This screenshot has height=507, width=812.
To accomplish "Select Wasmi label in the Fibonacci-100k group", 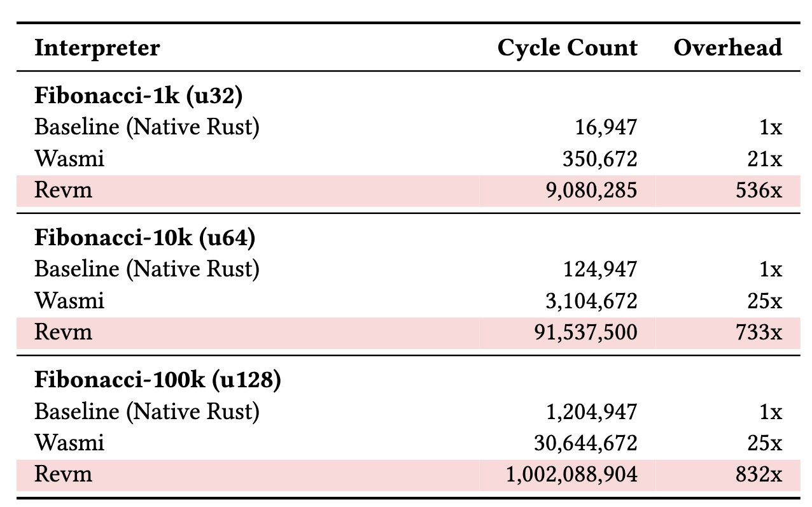I will [x=69, y=443].
